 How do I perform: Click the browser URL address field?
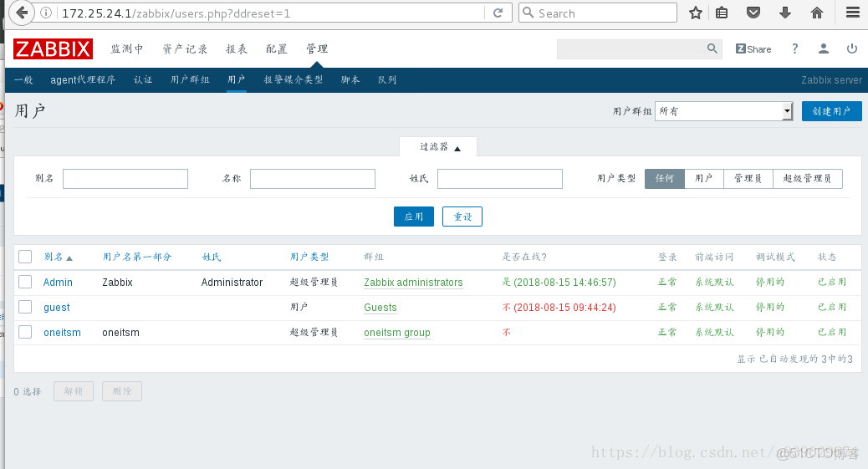coord(271,13)
